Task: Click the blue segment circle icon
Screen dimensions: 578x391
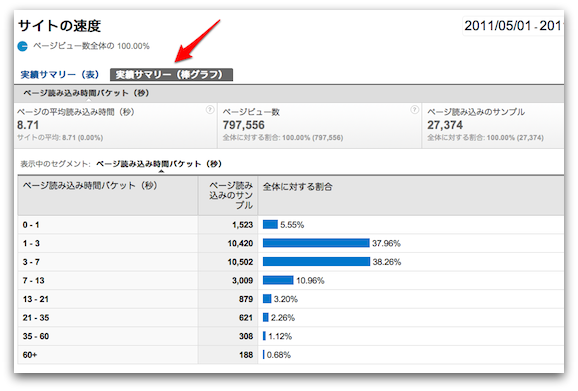Action: [22, 46]
